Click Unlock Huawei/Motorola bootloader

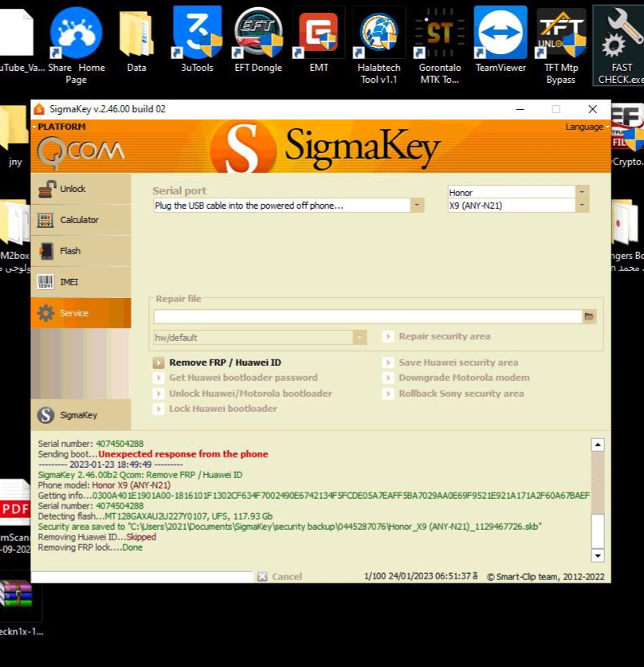pos(250,394)
